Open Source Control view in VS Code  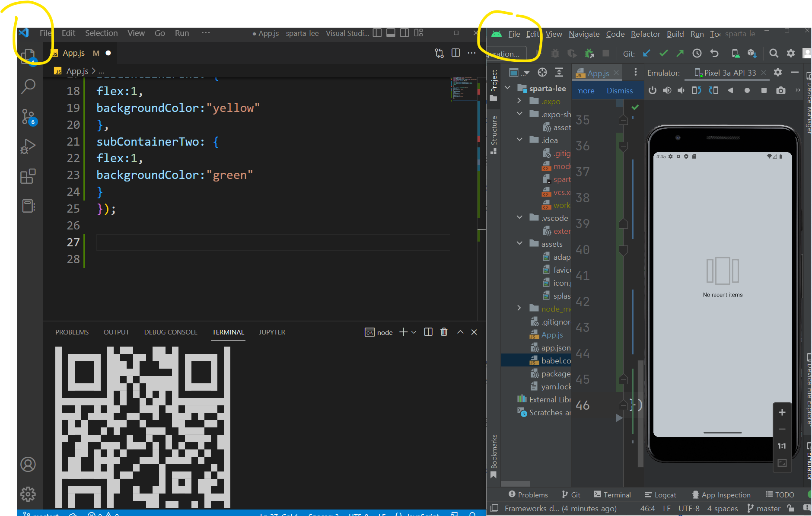point(29,117)
